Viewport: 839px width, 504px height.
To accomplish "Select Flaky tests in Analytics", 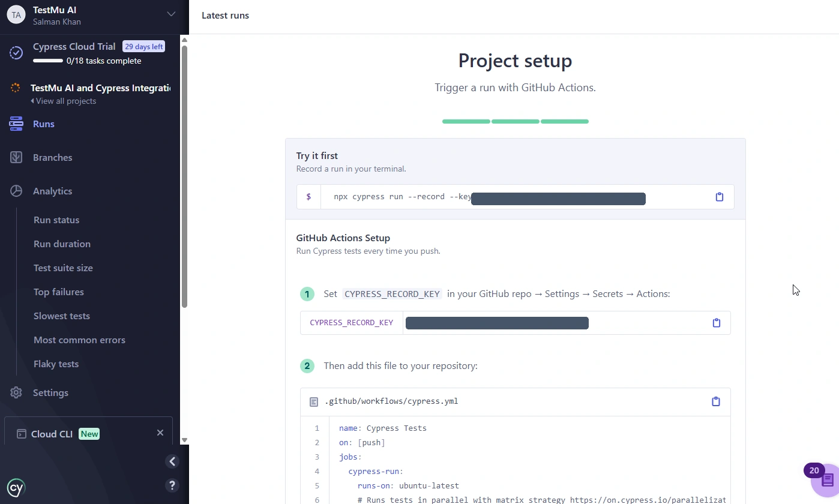I will click(x=56, y=364).
